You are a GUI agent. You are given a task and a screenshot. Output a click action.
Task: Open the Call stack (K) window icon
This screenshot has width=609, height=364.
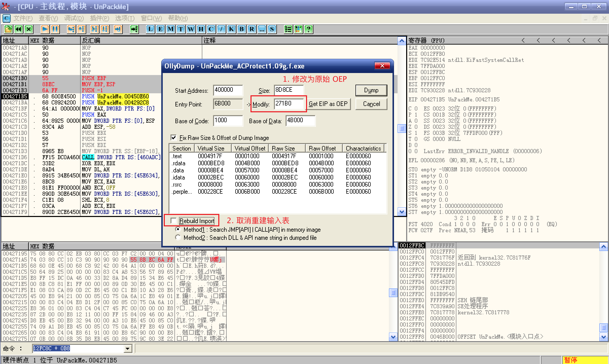(231, 29)
